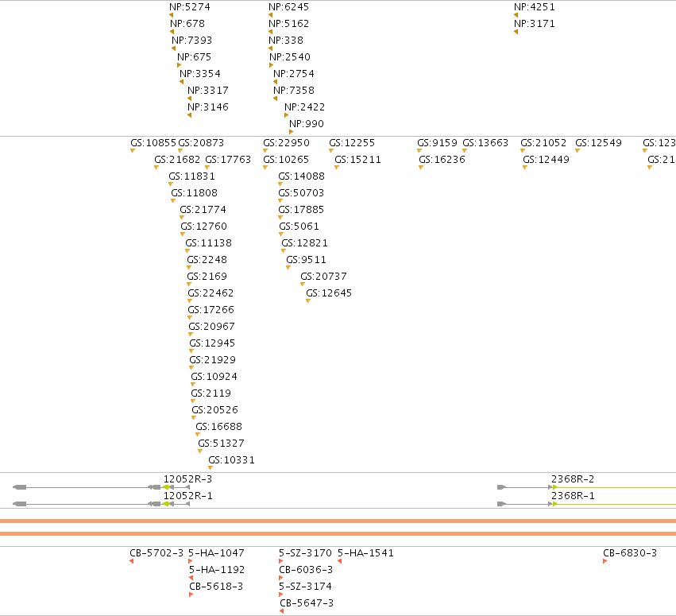This screenshot has height=616, width=676.
Task: Click the GS:16688 label
Action: 218,427
